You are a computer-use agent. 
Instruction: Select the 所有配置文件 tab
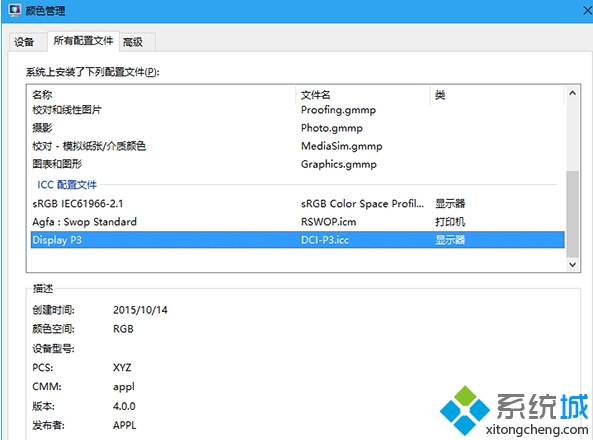tap(83, 40)
